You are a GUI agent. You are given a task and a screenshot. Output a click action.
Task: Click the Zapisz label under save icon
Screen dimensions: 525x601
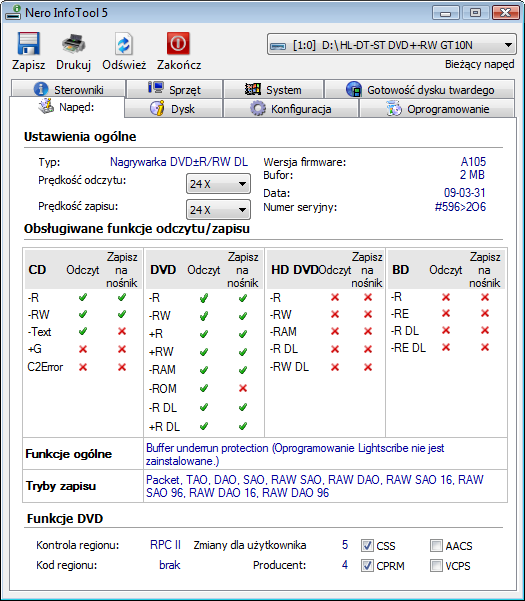[x=28, y=65]
